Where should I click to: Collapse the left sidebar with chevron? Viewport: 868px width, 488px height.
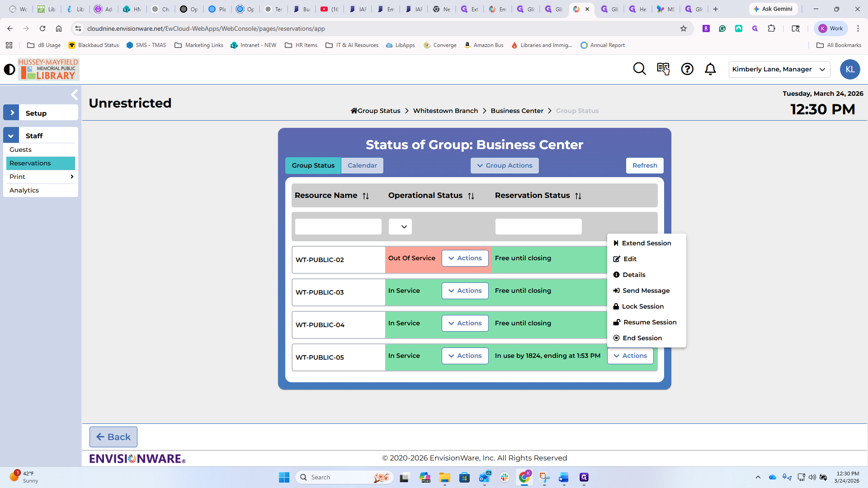tap(75, 95)
